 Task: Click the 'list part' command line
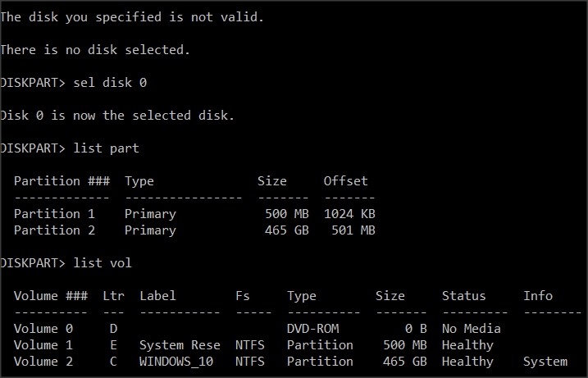(106, 148)
